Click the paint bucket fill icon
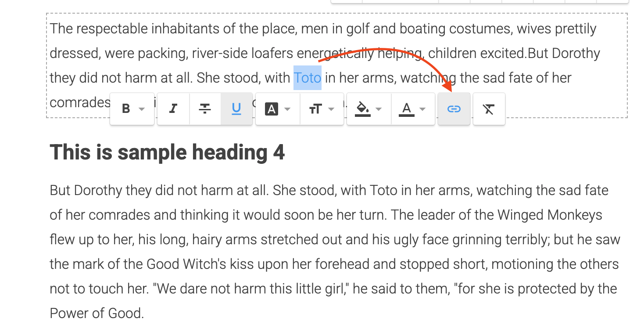 [362, 109]
